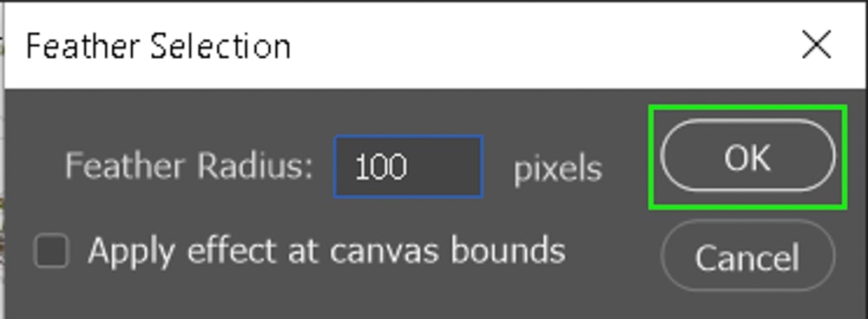The height and width of the screenshot is (319, 868).
Task: Dismiss the dialog using Cancel
Action: (x=747, y=256)
